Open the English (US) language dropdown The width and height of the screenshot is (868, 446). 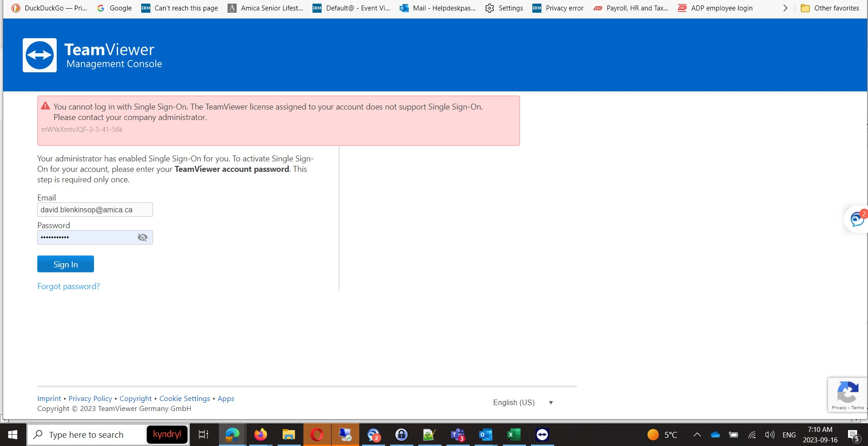coord(523,402)
